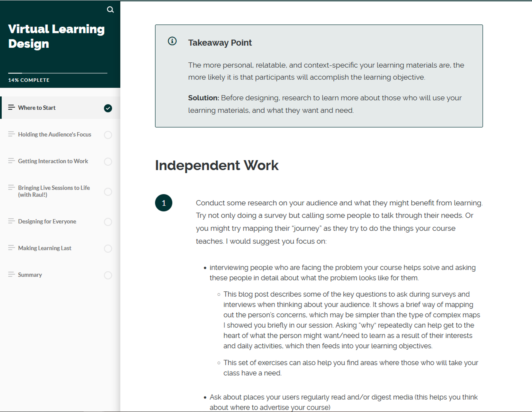Click the 'Conduct some research on your audience' paragraph
The width and height of the screenshot is (532, 412).
coord(339,222)
